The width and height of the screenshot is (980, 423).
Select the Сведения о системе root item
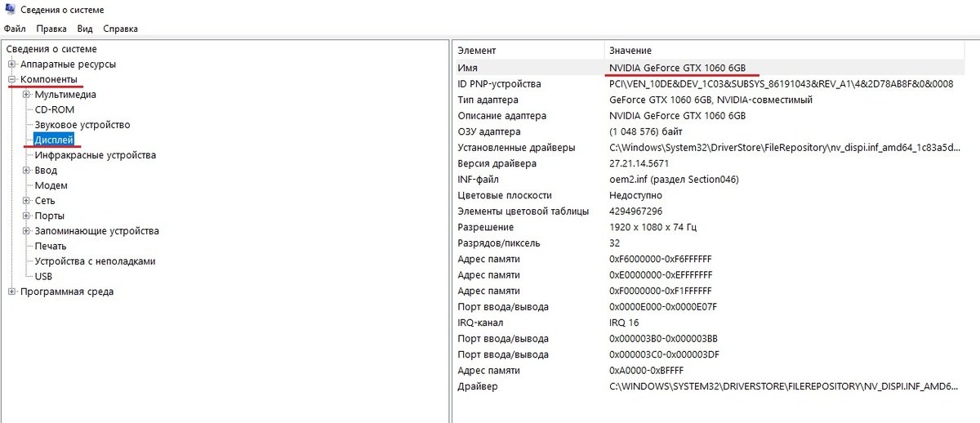point(51,49)
